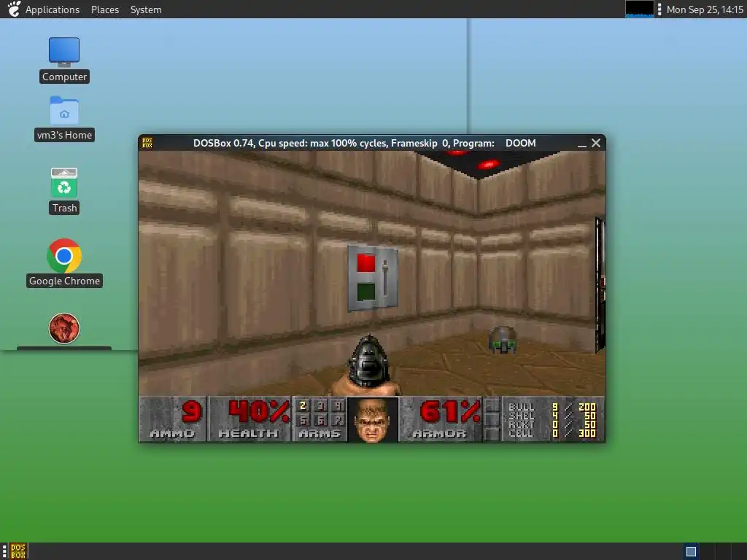Click the ARMS weapon slots panel
Viewport: 747px width, 560px height.
coord(320,419)
